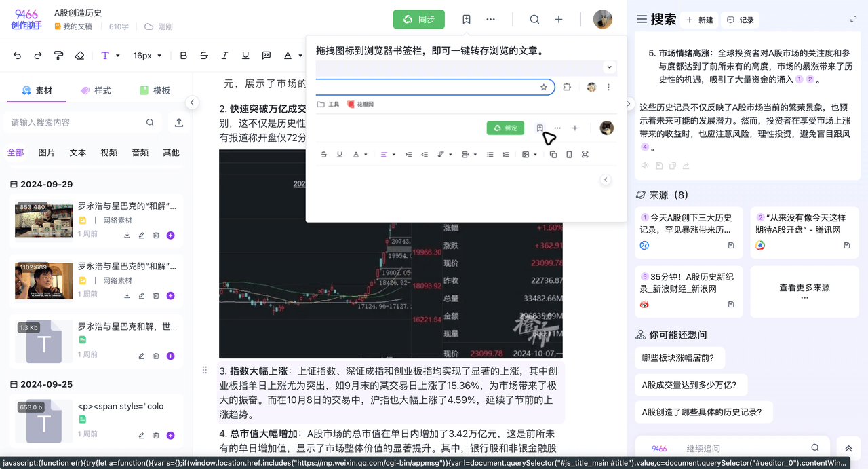Screen dimensions: 868x469
Task: Click the 9466 创作助手 logo
Action: [27, 19]
